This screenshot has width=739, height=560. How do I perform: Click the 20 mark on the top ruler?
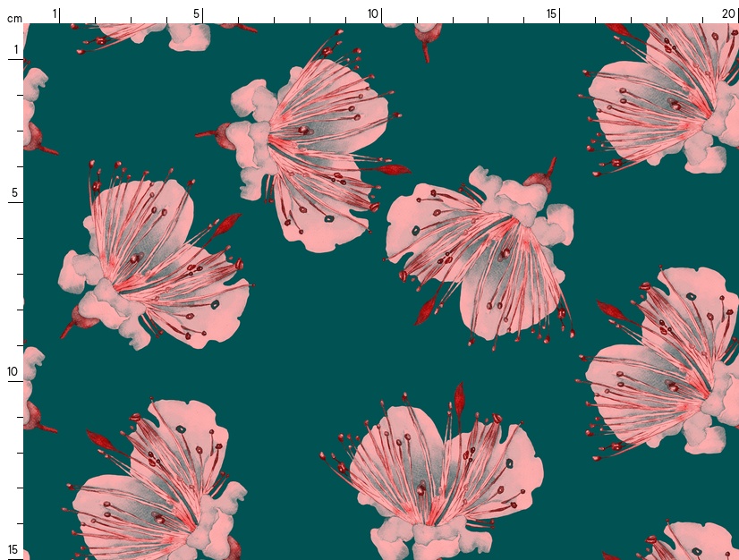[728, 13]
